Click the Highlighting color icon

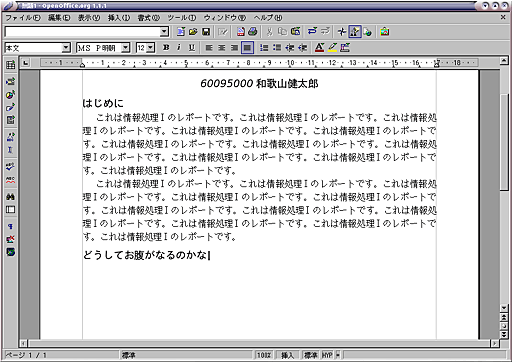[x=332, y=48]
